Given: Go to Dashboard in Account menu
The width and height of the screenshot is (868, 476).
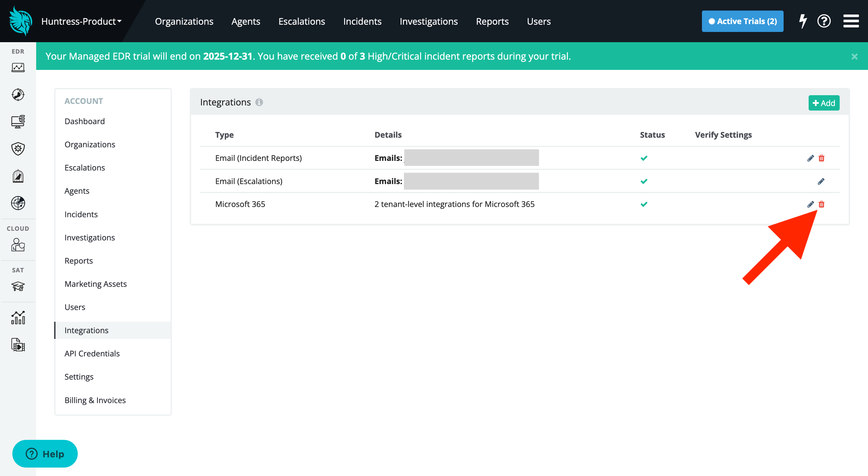Looking at the screenshot, I should tap(84, 121).
